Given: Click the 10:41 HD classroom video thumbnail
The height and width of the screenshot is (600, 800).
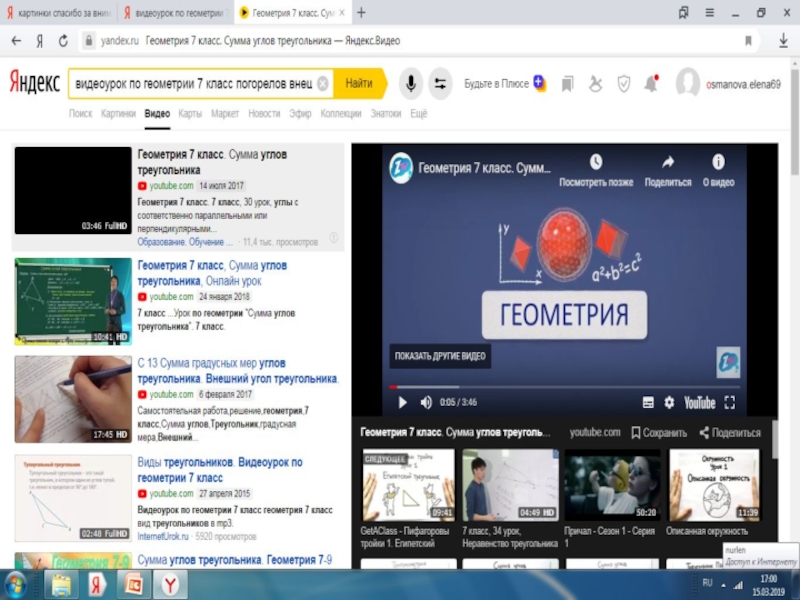Looking at the screenshot, I should pyautogui.click(x=73, y=302).
